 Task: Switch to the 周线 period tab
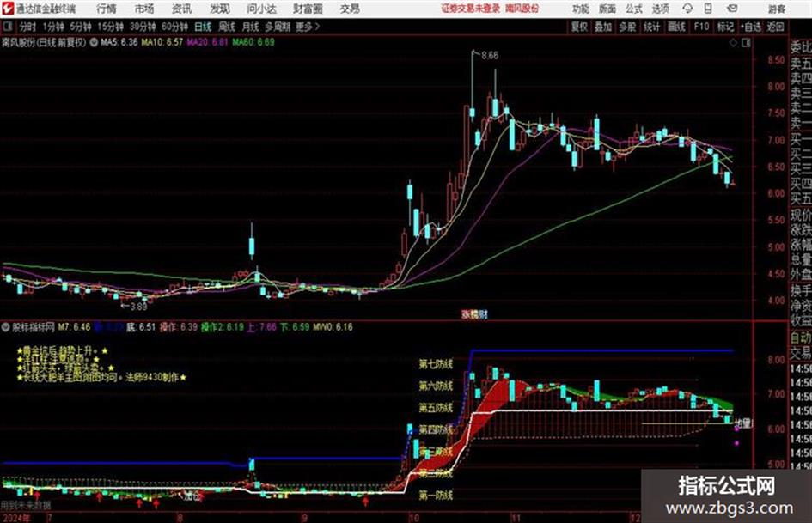point(227,27)
